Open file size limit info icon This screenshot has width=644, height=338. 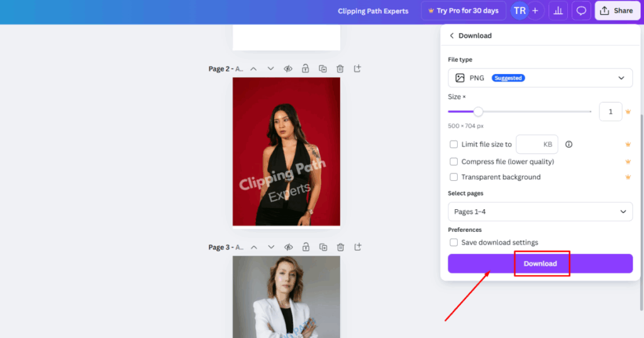point(569,144)
